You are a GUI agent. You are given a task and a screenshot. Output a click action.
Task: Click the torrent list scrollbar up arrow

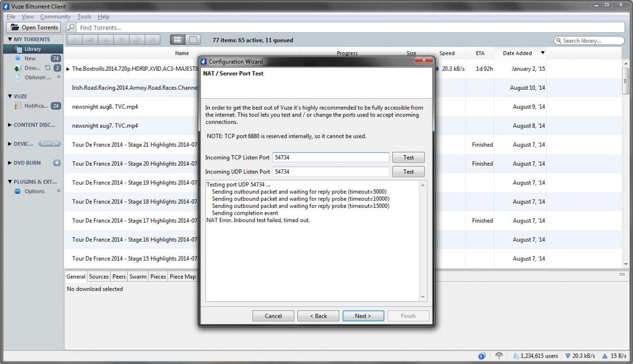(626, 63)
